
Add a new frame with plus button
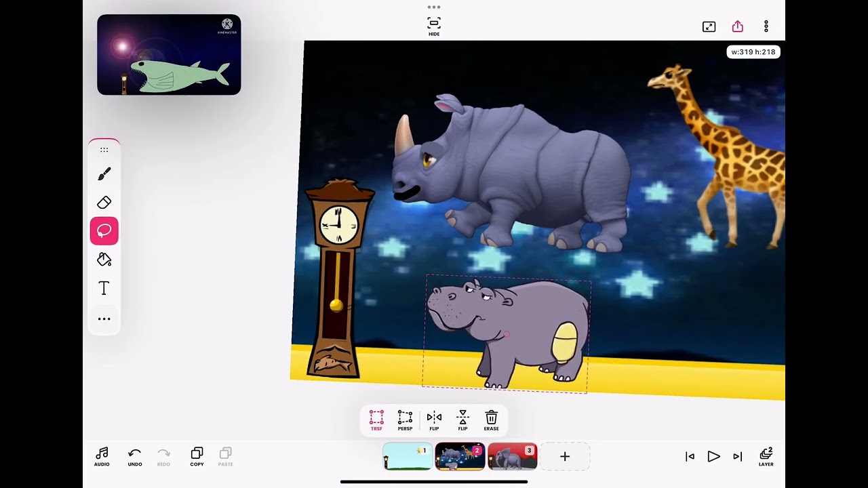click(x=565, y=457)
